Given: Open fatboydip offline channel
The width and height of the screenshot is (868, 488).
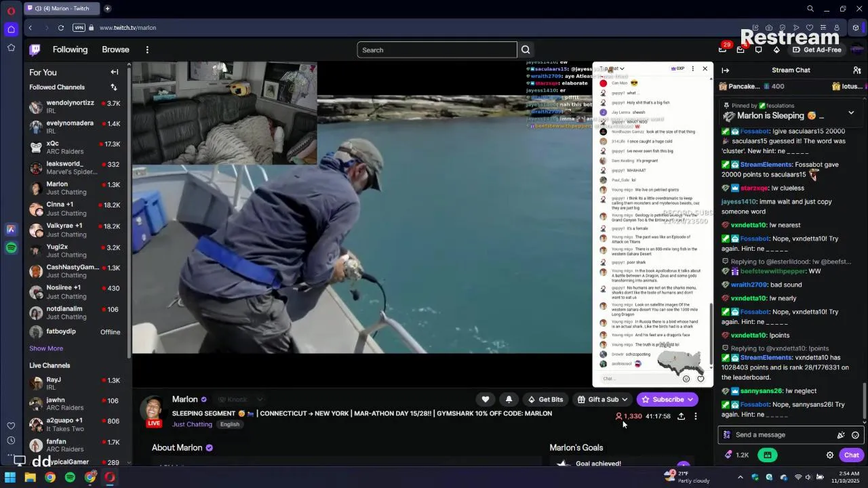Looking at the screenshot, I should tap(75, 331).
